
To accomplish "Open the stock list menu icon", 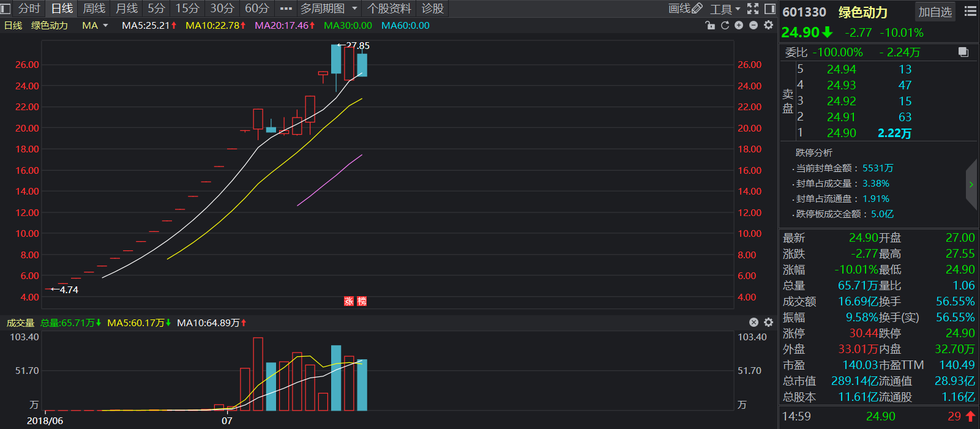I will pyautogui.click(x=970, y=11).
